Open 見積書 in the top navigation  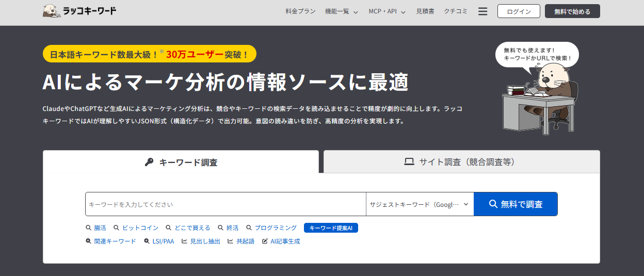[x=425, y=11]
